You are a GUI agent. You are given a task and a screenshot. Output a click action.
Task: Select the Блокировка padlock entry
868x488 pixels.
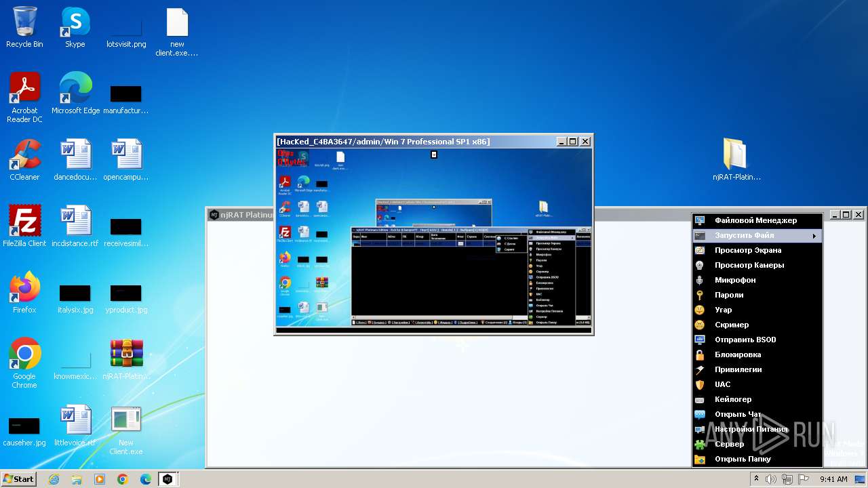pos(757,354)
